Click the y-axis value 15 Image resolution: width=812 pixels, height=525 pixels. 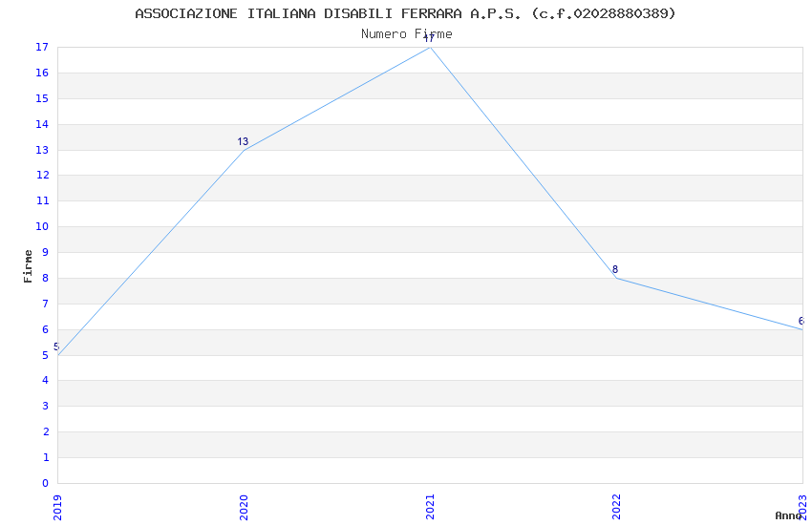coord(42,98)
